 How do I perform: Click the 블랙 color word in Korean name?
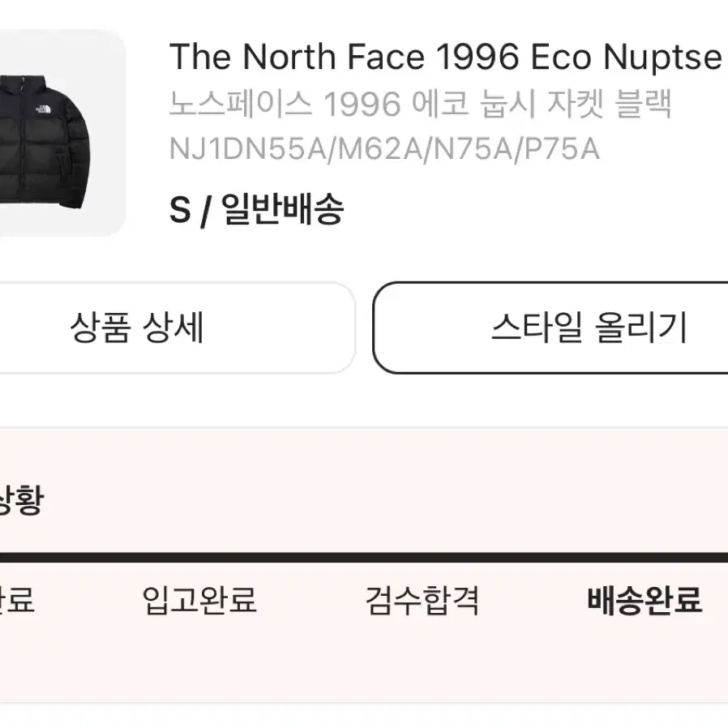[x=643, y=104]
